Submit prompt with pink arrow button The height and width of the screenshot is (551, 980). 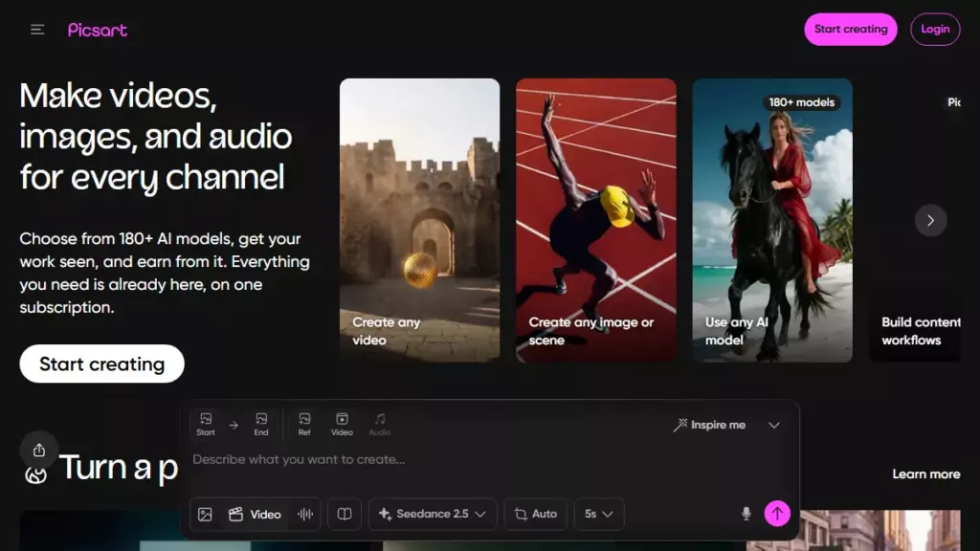click(777, 514)
